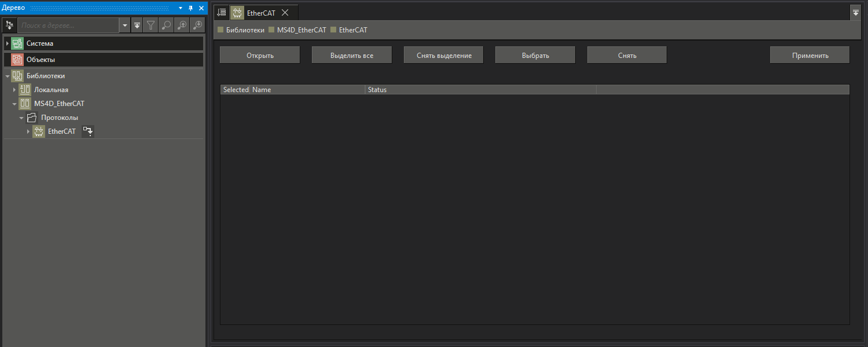Select the Локальная tree row label
The image size is (868, 347).
click(x=51, y=90)
